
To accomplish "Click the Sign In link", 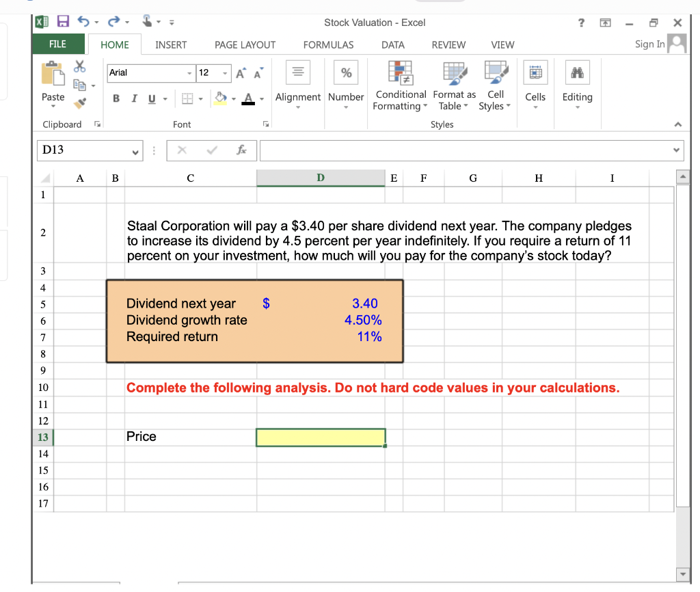I will pos(649,43).
